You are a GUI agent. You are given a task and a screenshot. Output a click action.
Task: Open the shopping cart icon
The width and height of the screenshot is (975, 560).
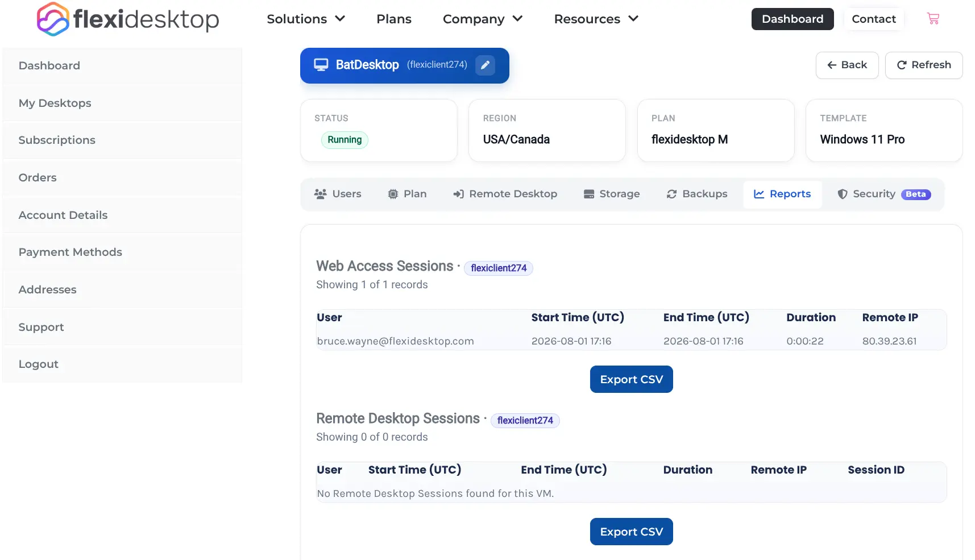[x=933, y=19]
